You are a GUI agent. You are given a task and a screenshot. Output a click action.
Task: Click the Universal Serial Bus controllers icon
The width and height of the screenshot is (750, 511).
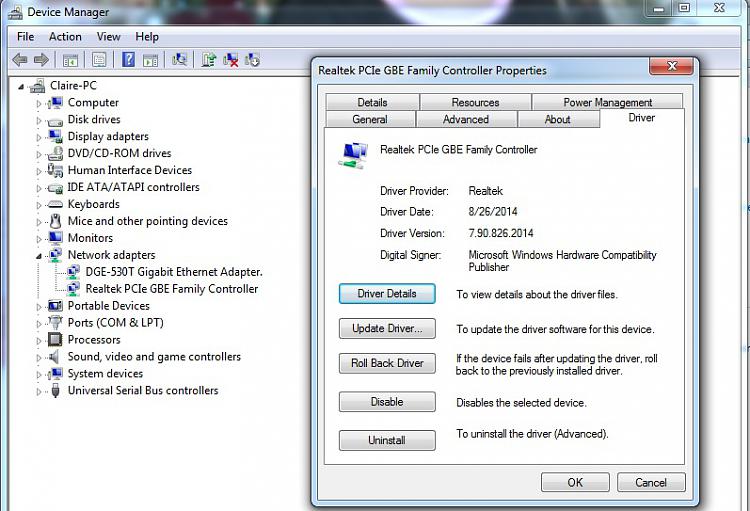(55, 390)
